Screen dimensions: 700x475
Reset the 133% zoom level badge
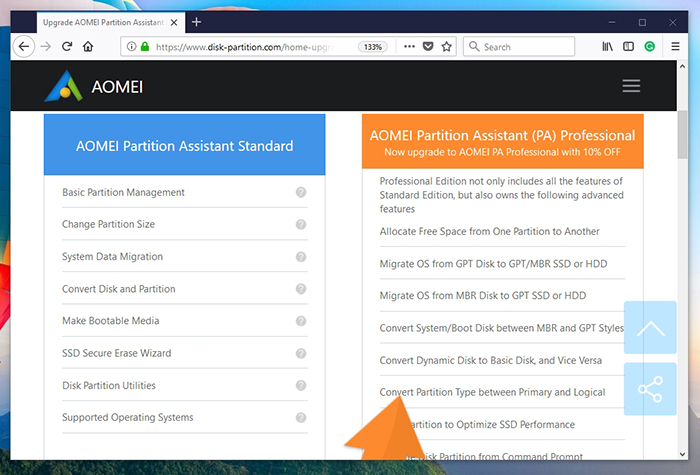372,47
